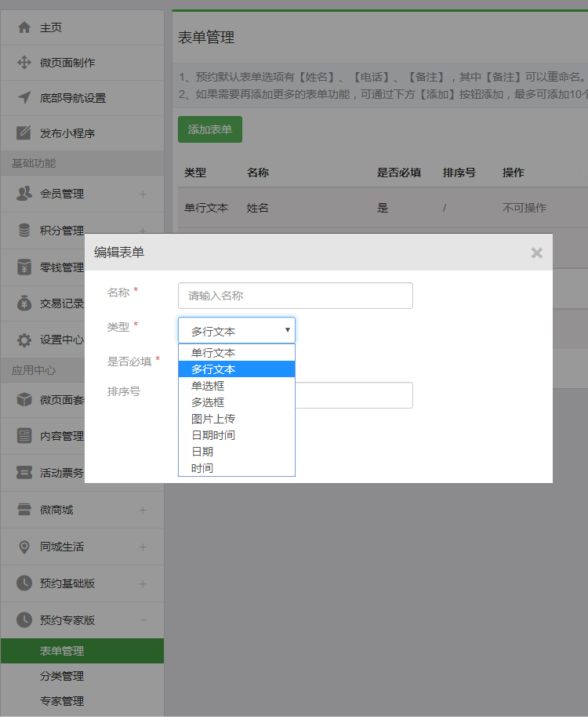
Task: Close the 编辑表单 dialog with X
Action: click(x=536, y=253)
